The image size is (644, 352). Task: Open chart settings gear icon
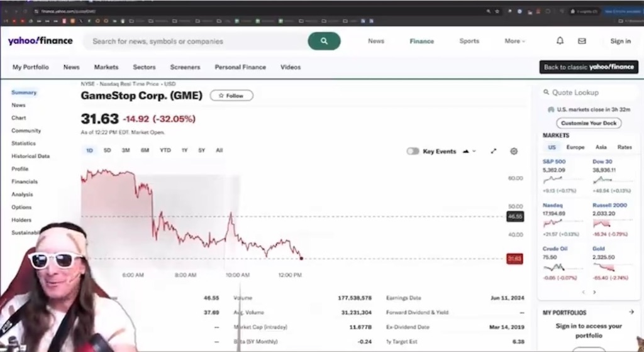(514, 151)
